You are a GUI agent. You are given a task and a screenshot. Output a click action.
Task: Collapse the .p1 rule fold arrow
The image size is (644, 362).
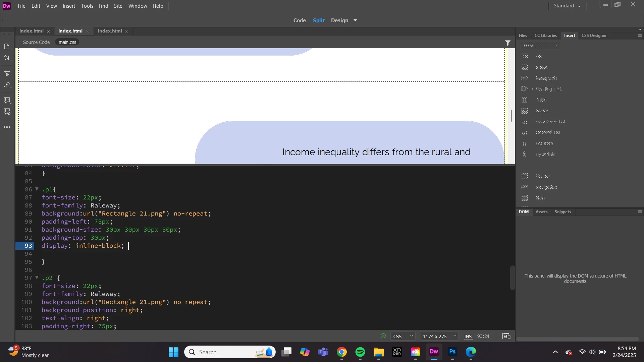(37, 189)
